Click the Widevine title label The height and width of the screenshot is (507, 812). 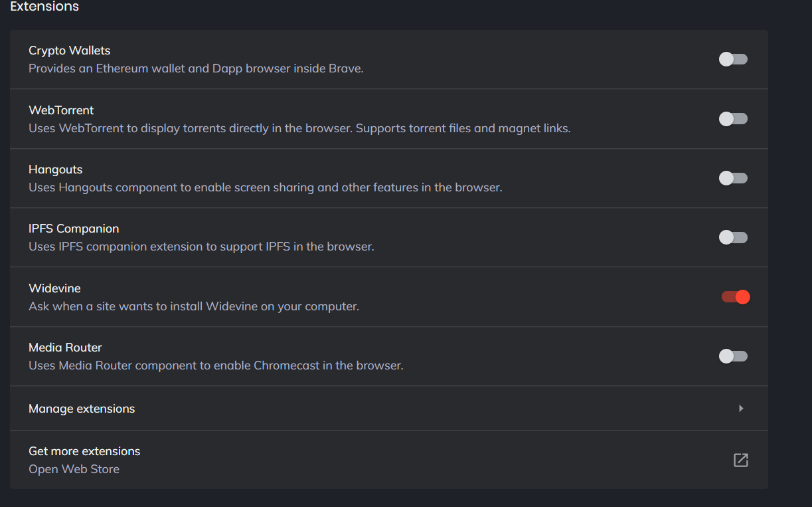point(54,288)
